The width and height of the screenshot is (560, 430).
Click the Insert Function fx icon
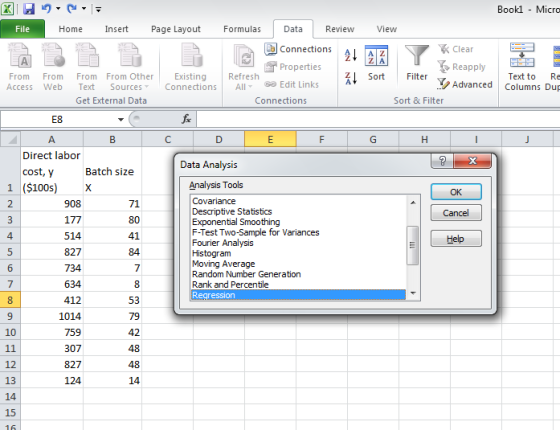tap(186, 119)
